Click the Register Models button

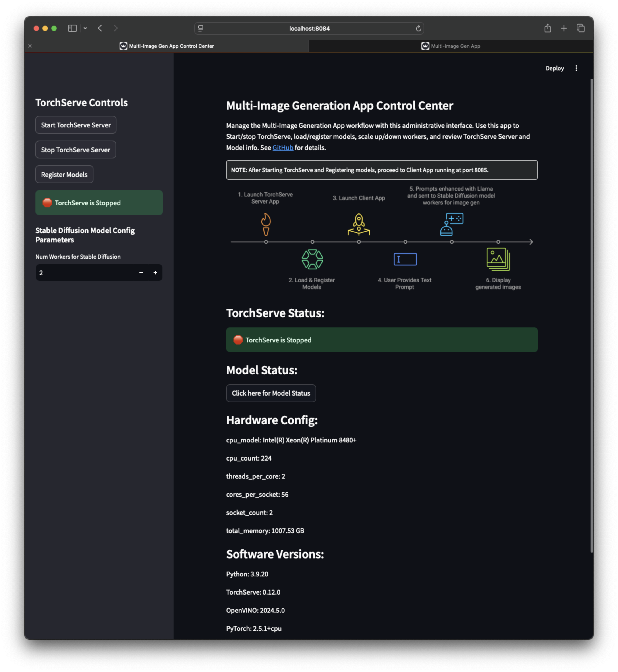click(x=64, y=175)
